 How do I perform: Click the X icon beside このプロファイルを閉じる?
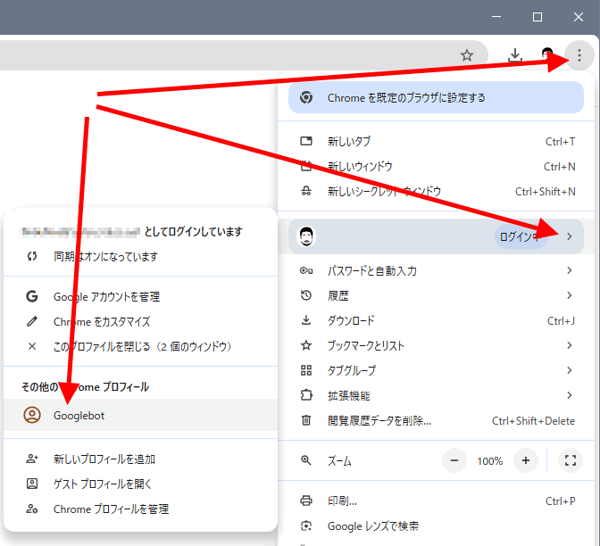coord(32,346)
